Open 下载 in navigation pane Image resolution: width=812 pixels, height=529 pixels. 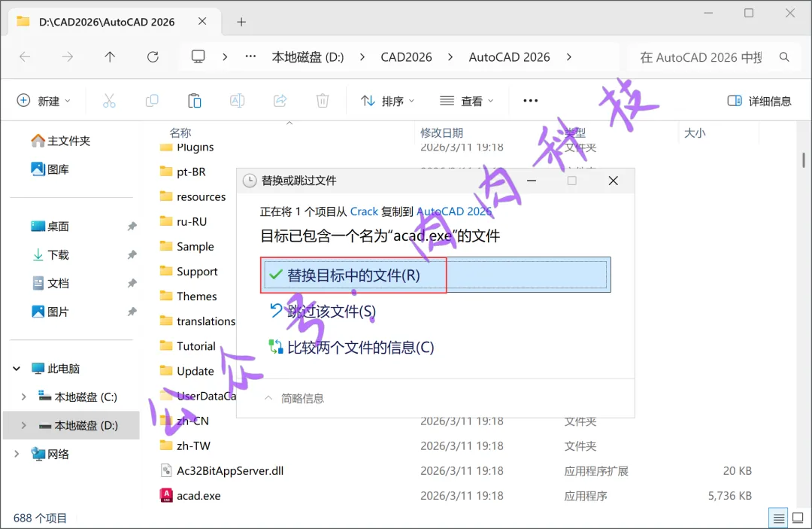coord(50,255)
